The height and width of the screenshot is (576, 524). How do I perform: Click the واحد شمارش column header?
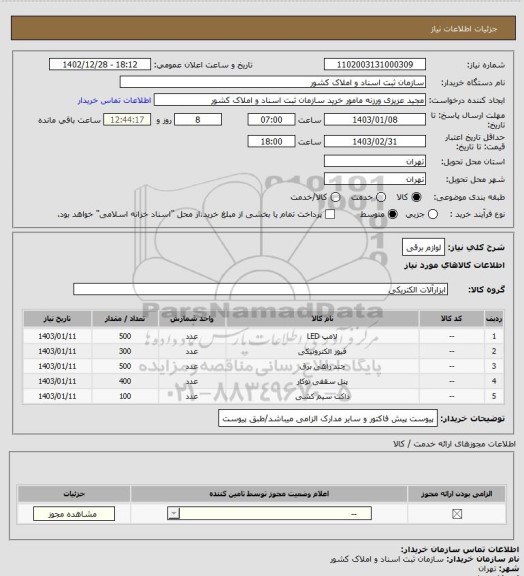[x=192, y=318]
